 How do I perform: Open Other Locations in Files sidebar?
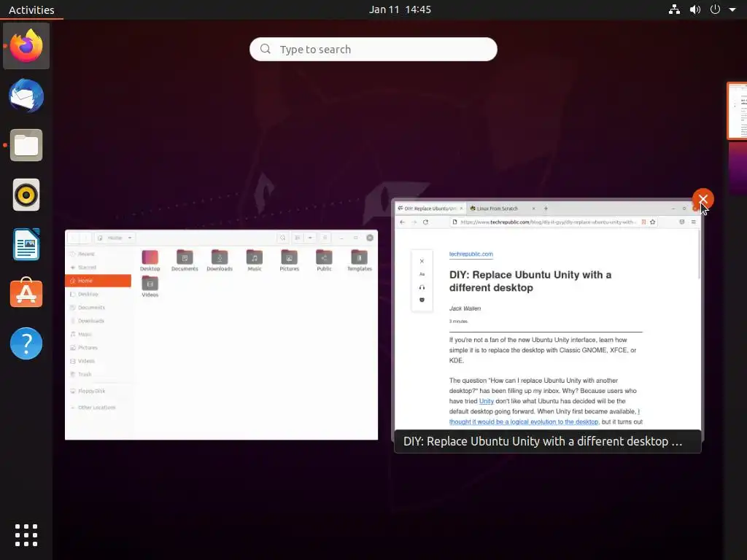tap(98, 408)
